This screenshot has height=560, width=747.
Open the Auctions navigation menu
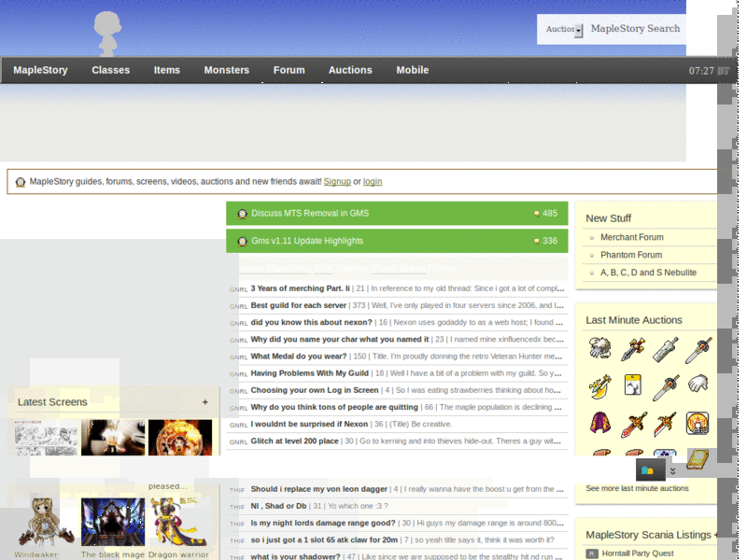(350, 70)
